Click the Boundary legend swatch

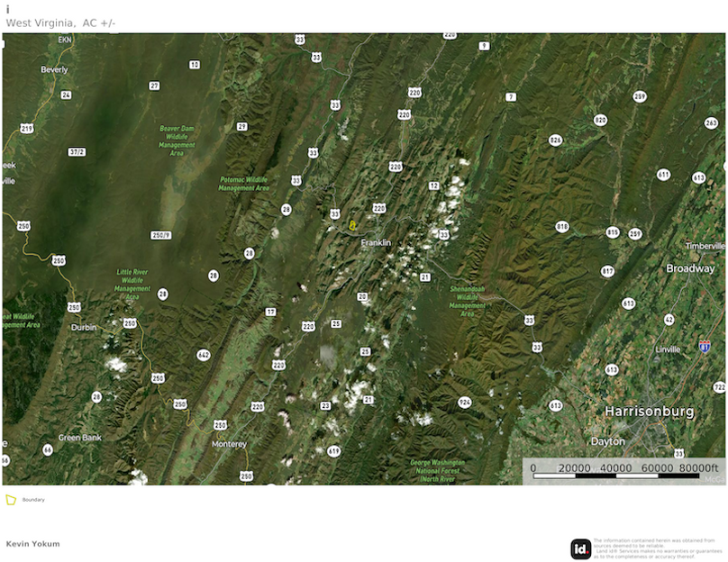pyautogui.click(x=12, y=497)
